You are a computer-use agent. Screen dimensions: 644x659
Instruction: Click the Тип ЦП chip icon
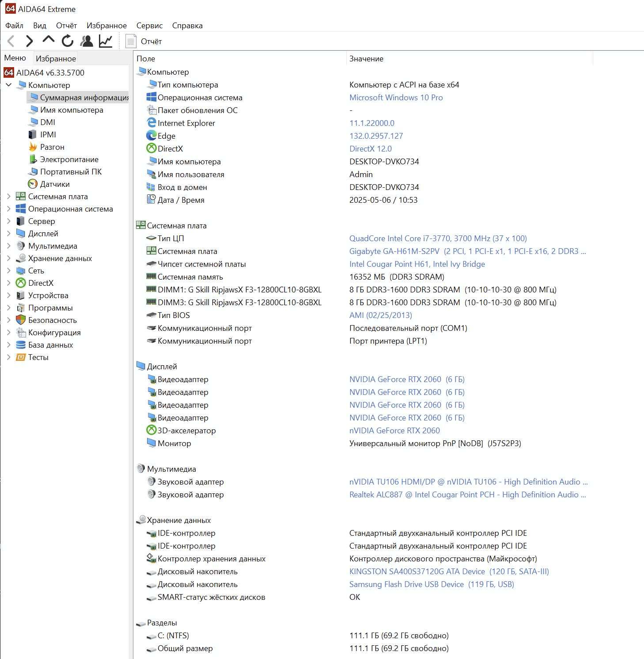152,238
